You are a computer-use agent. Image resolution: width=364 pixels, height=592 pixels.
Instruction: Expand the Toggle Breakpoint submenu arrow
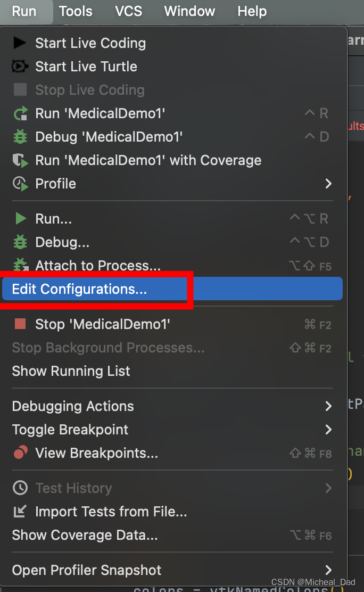coord(328,430)
